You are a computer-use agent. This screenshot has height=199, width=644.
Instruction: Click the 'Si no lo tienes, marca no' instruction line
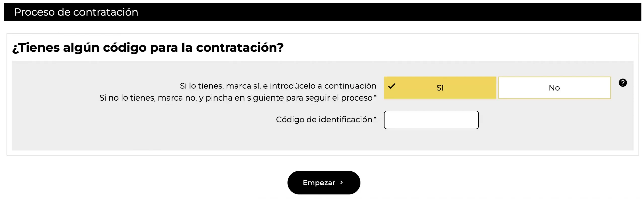click(x=236, y=98)
